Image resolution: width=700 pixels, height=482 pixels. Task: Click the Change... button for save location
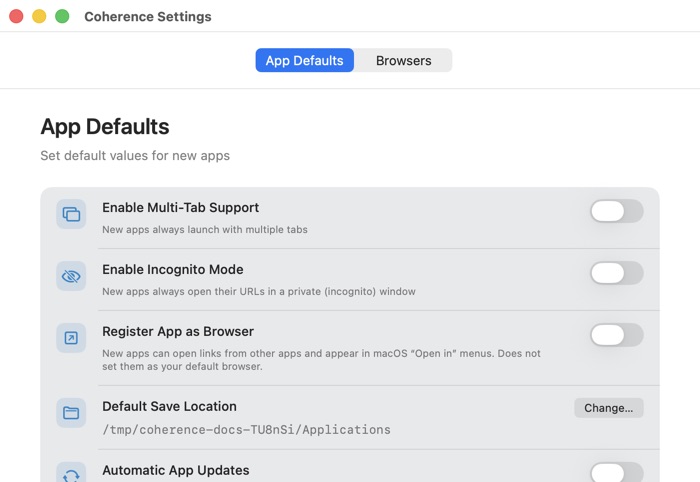pyautogui.click(x=608, y=408)
